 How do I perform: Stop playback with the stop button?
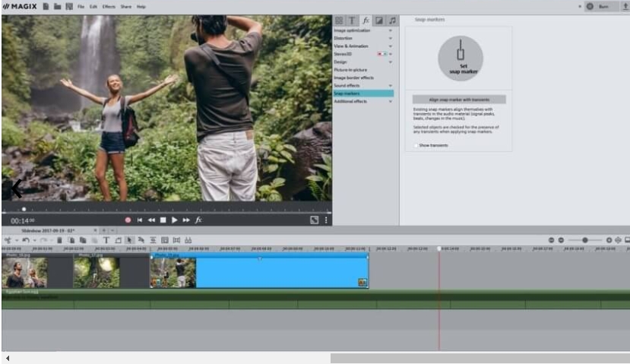click(x=163, y=220)
